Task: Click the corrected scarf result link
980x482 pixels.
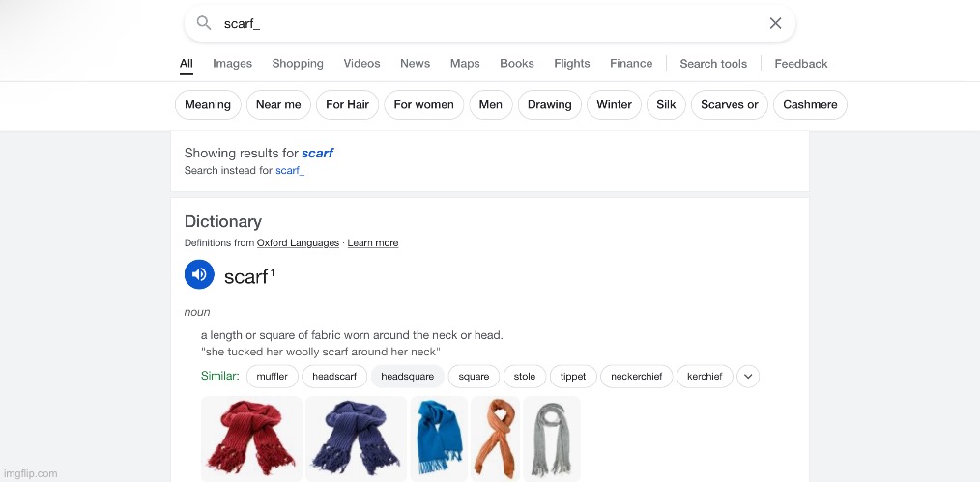Action: pyautogui.click(x=318, y=153)
